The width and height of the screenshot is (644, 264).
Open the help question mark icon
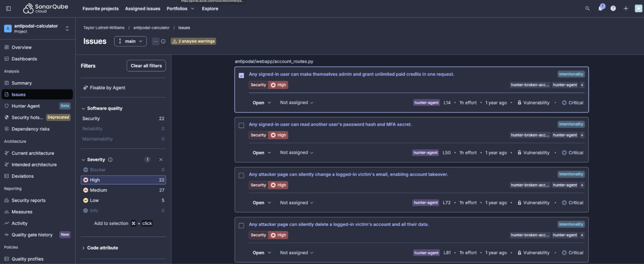coord(613,9)
